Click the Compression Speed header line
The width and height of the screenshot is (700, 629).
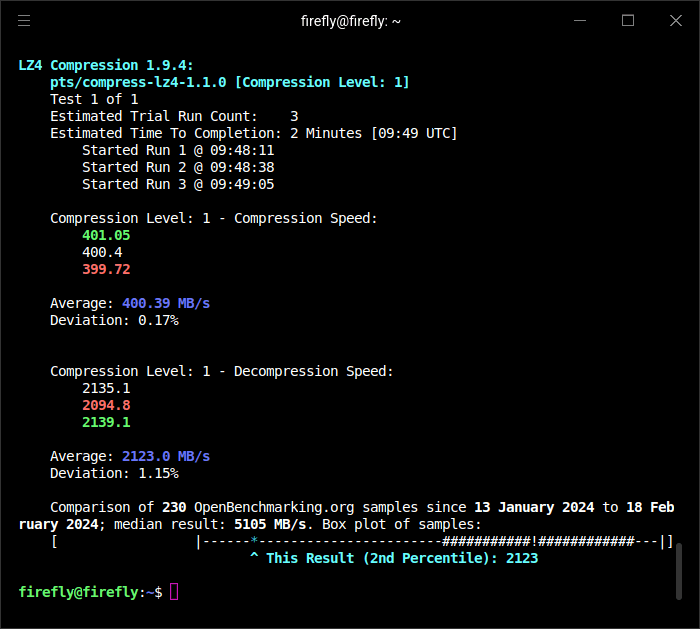click(214, 218)
